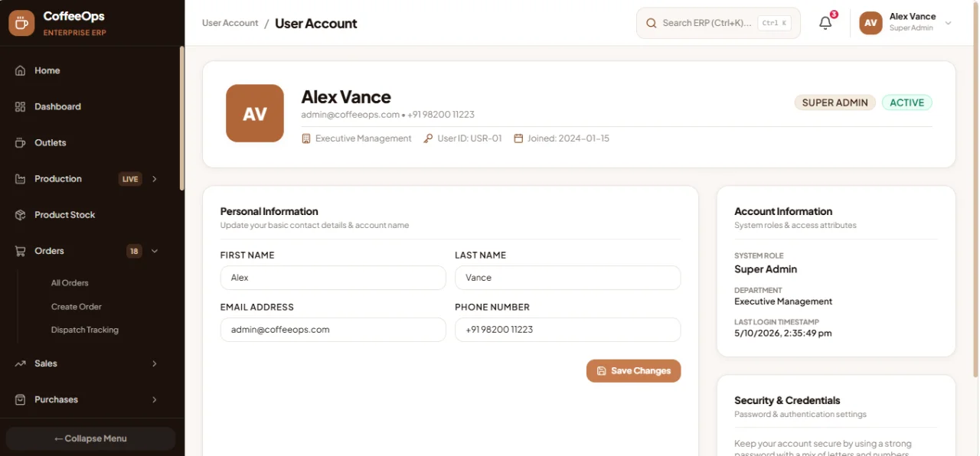This screenshot has height=456, width=980.
Task: Click the Production factory icon
Action: point(21,179)
